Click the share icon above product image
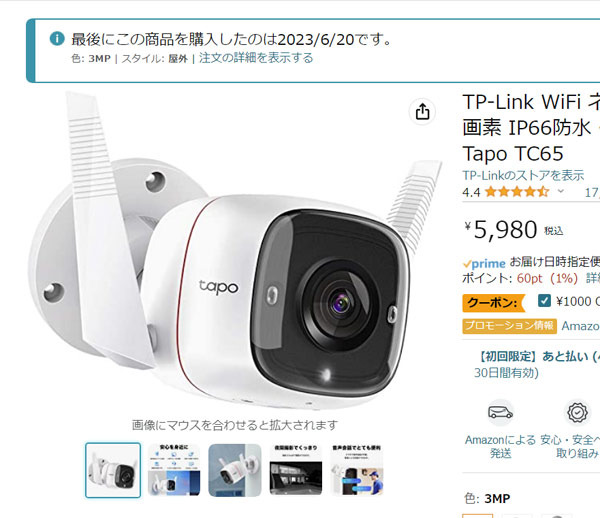The image size is (600, 518). click(422, 112)
